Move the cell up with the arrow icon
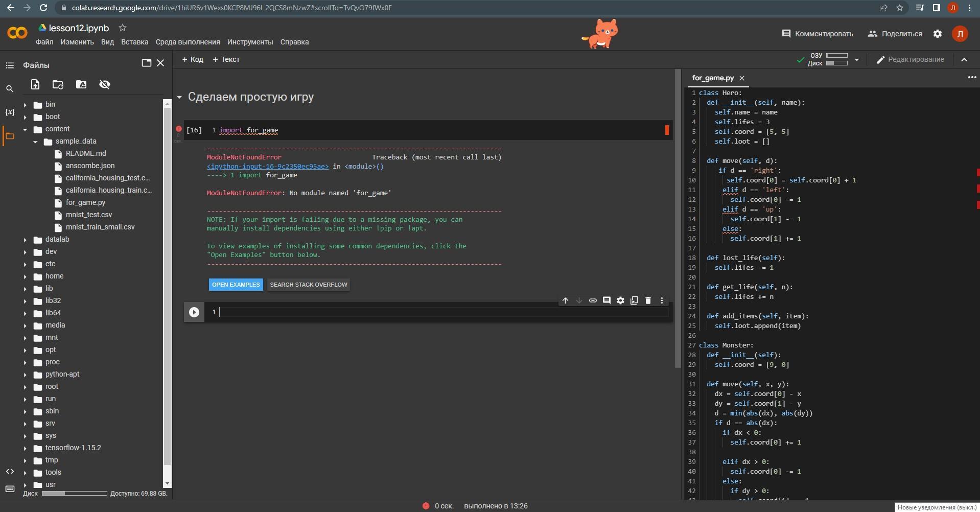 [x=565, y=300]
